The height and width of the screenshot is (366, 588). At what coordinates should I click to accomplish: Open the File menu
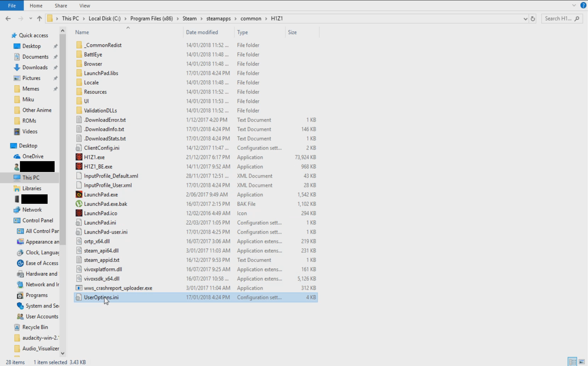[x=12, y=6]
